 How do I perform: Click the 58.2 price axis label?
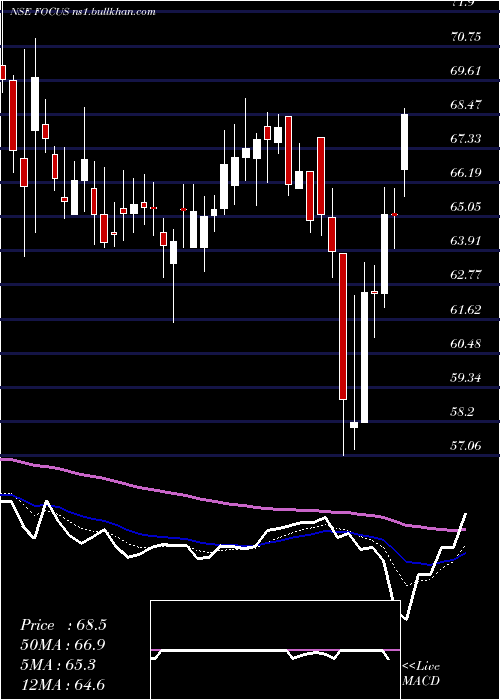462,412
